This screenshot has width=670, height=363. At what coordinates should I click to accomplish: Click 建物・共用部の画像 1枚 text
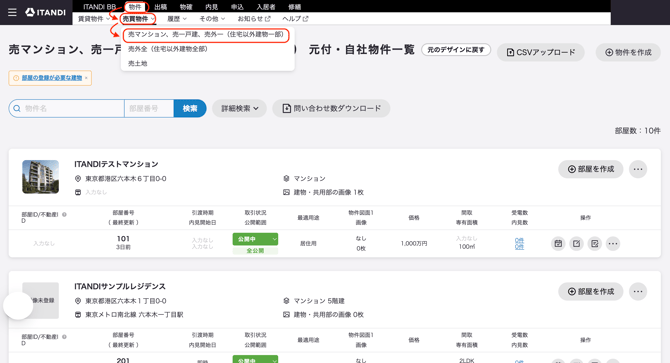tap(329, 192)
